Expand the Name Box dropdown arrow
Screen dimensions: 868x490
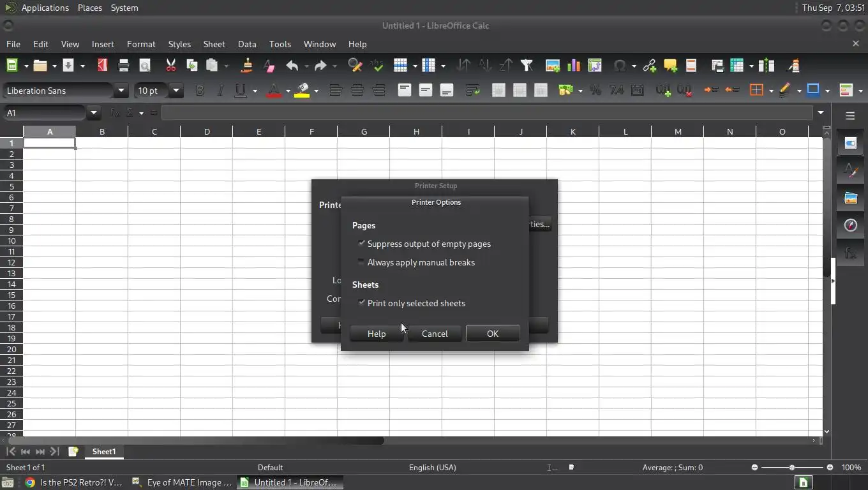tap(94, 113)
